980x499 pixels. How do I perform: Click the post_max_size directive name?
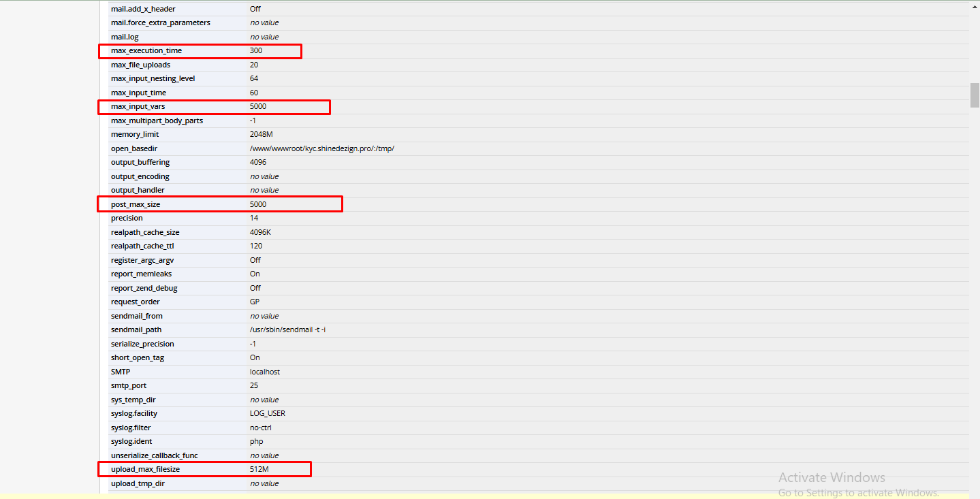pos(136,204)
